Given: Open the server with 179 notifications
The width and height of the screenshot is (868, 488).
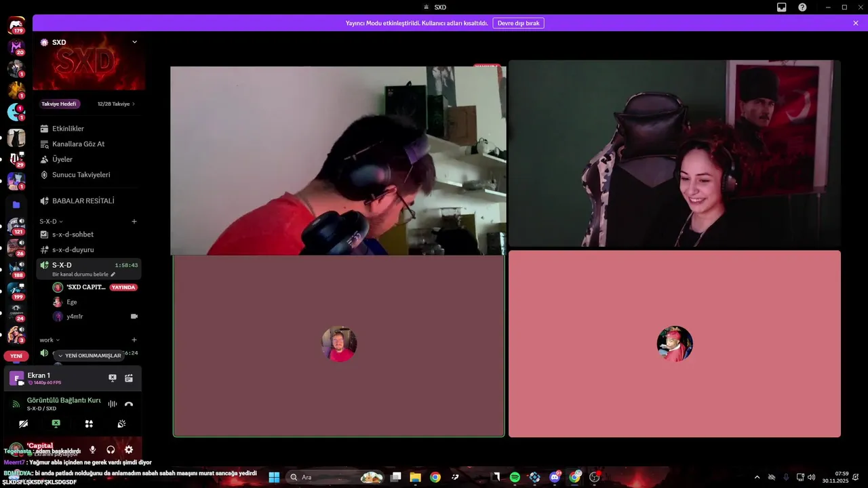Looking at the screenshot, I should [16, 26].
